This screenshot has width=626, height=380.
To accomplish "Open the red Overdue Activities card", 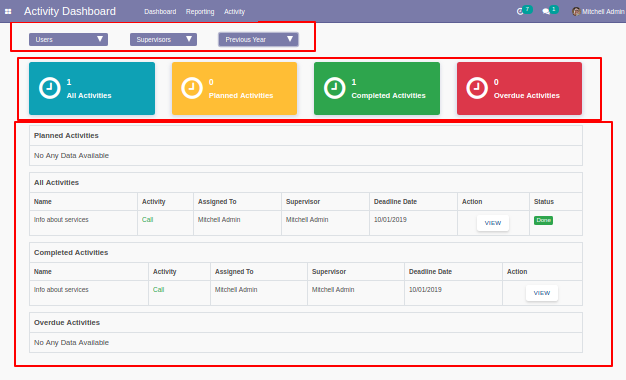I will tap(519, 89).
